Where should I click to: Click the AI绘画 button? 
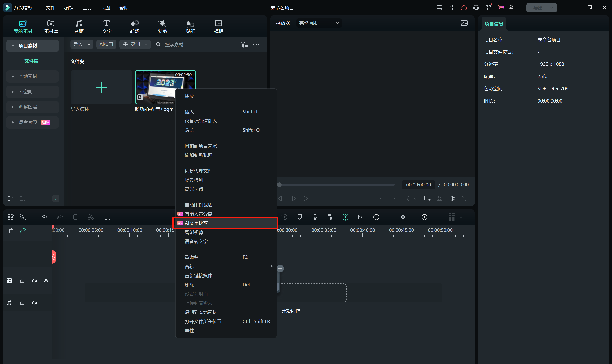106,44
